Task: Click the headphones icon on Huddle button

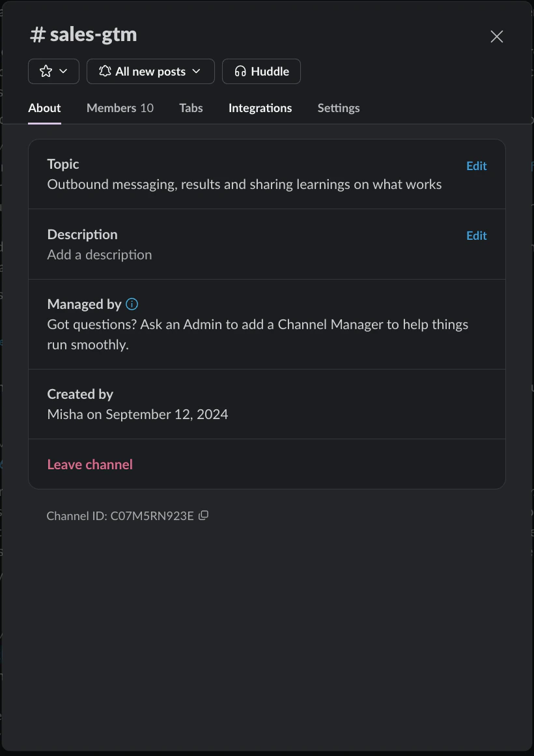Action: pos(240,71)
